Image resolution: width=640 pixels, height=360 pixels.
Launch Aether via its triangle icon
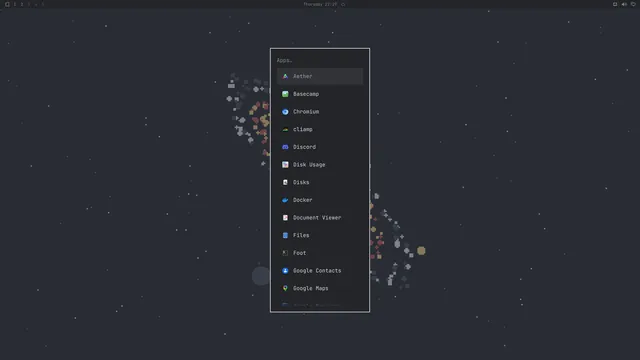[x=285, y=76]
